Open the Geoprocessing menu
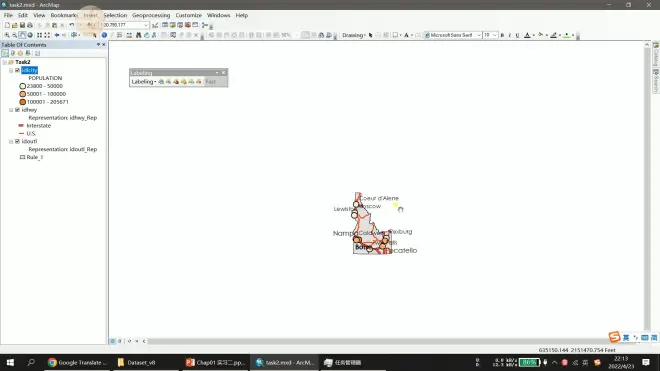Image resolution: width=660 pixels, height=371 pixels. tap(151, 15)
